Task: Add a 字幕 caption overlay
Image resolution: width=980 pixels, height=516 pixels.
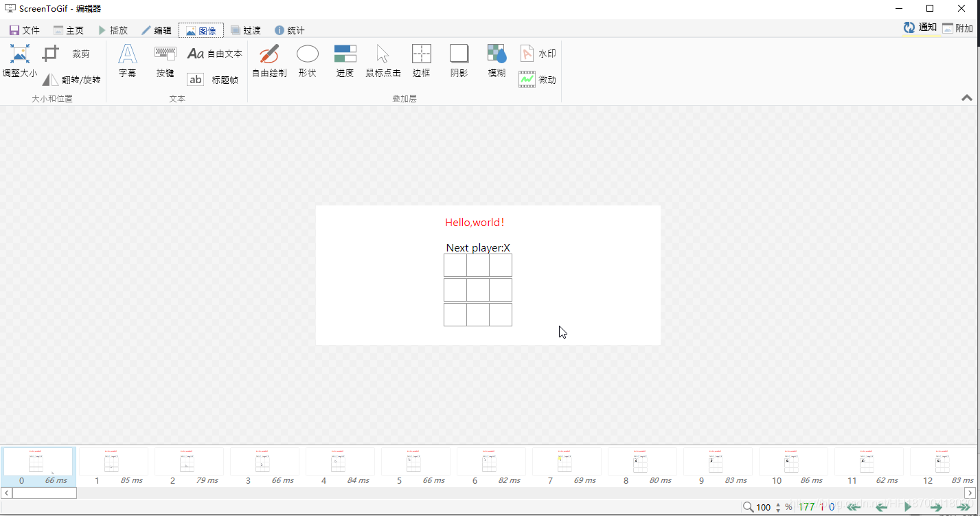Action: 128,61
